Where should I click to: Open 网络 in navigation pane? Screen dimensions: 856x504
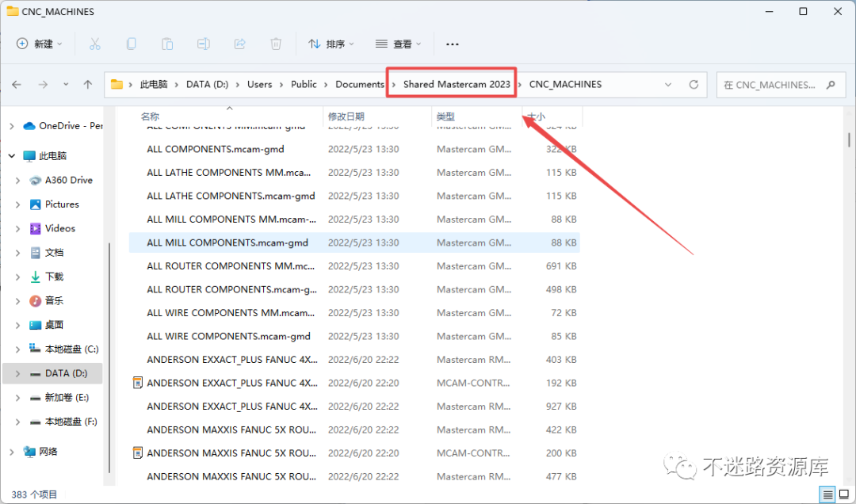coord(40,452)
